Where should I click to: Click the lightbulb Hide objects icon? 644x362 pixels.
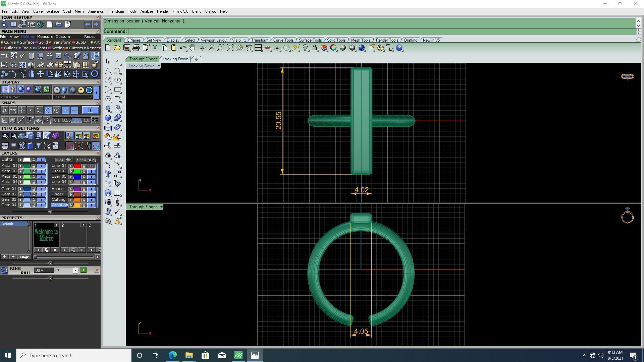(305, 48)
